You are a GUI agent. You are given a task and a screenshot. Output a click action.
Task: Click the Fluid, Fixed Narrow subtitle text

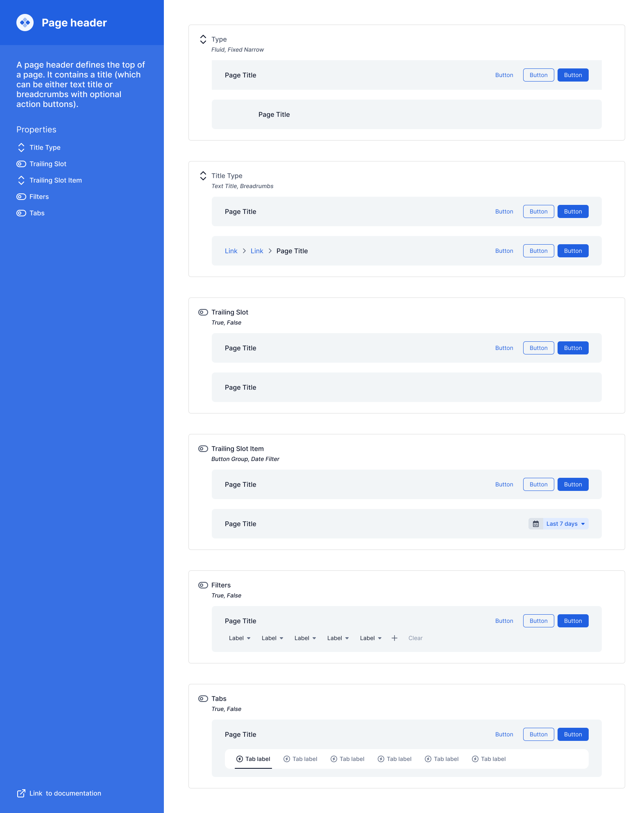238,50
